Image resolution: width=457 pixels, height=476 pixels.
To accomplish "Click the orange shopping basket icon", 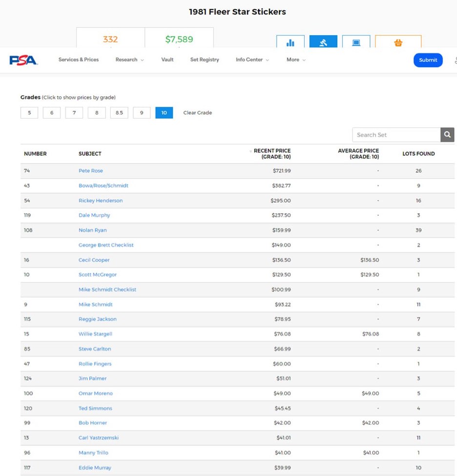I will tap(398, 41).
